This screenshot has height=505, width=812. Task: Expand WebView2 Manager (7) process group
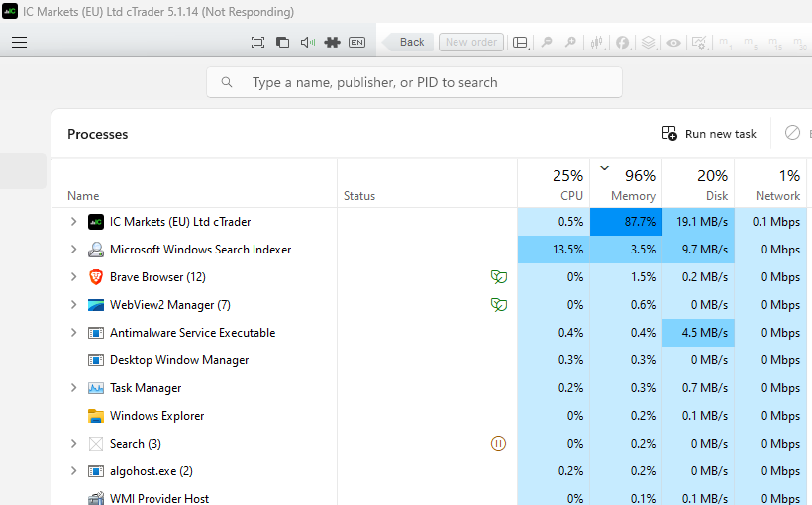tap(73, 305)
